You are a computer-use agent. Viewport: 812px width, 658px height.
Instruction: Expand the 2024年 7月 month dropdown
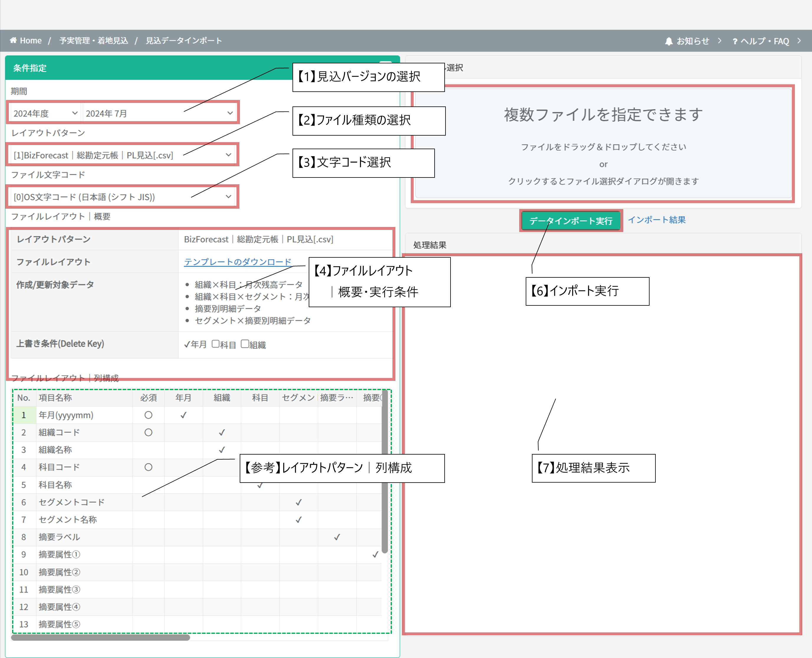click(x=159, y=113)
